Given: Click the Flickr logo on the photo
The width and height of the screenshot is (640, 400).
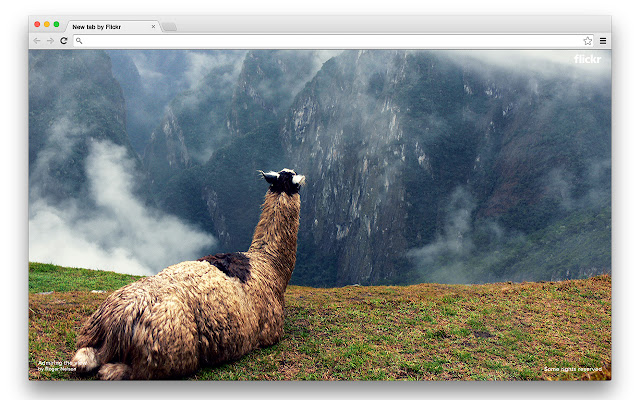Looking at the screenshot, I should click(x=588, y=59).
